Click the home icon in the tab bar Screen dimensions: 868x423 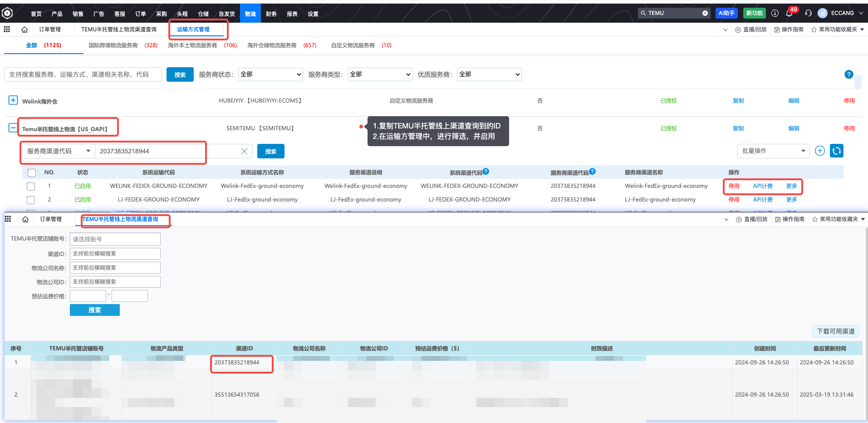25,29
